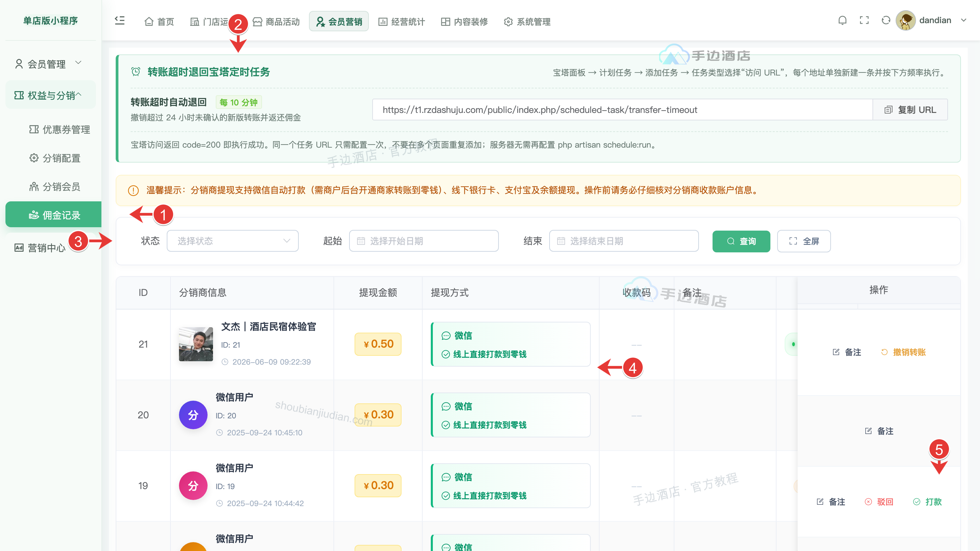Go to 首页 home tab
This screenshot has width=980, height=551.
pos(159,22)
